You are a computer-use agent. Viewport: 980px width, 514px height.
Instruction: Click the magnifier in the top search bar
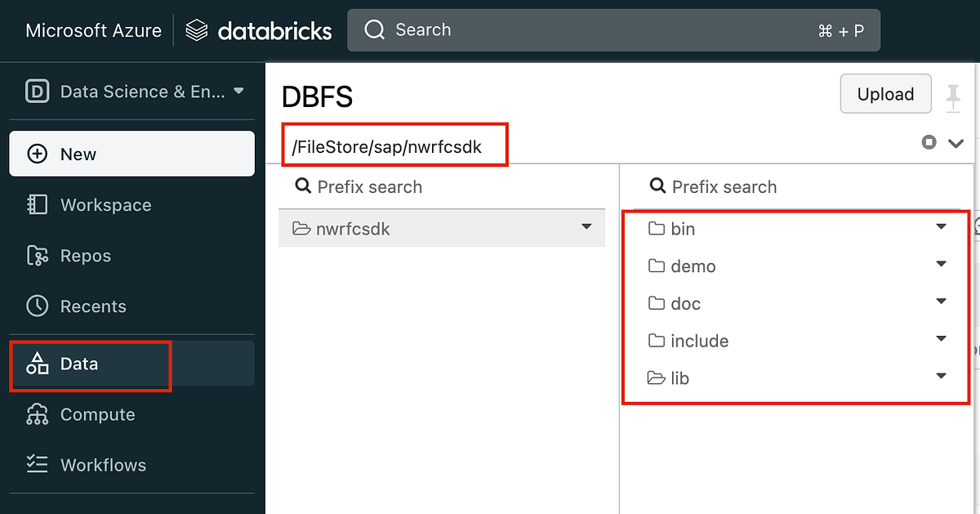(x=374, y=29)
